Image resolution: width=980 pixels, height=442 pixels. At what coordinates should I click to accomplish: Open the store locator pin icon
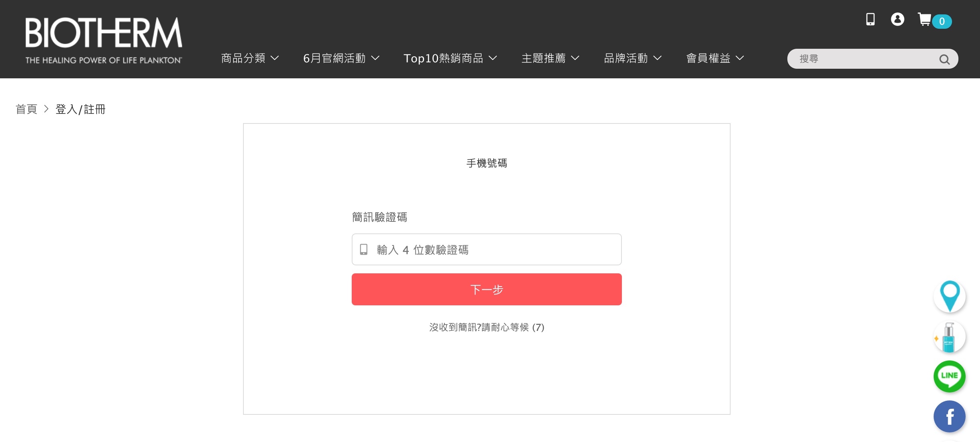(x=949, y=296)
